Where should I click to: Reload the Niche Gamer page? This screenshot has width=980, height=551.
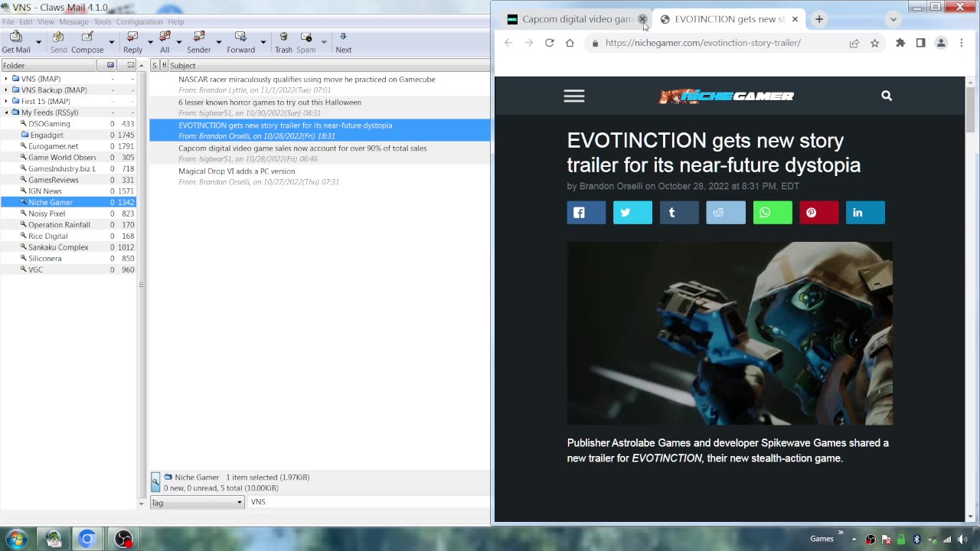point(549,43)
